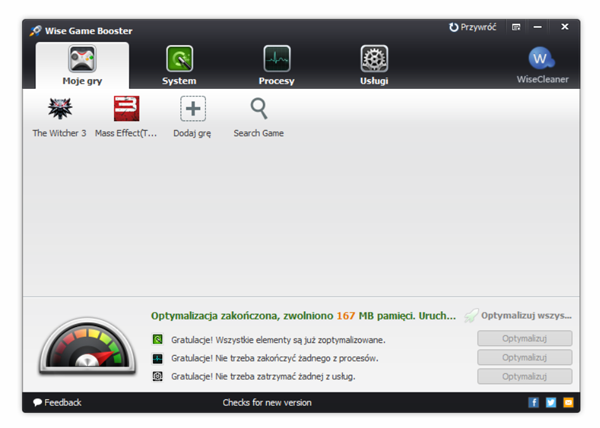Screen dimensions: 600x428
Task: Open the Facebook icon
Action: tap(533, 403)
